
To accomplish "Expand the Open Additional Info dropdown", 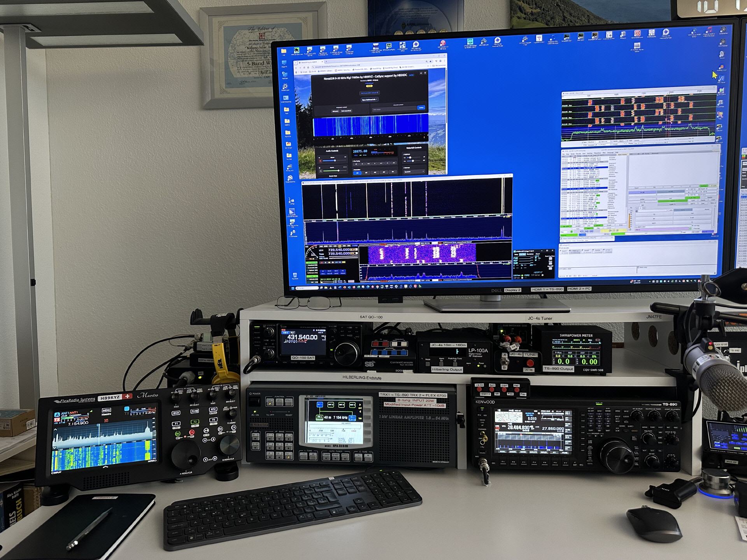I will tap(369, 100).
